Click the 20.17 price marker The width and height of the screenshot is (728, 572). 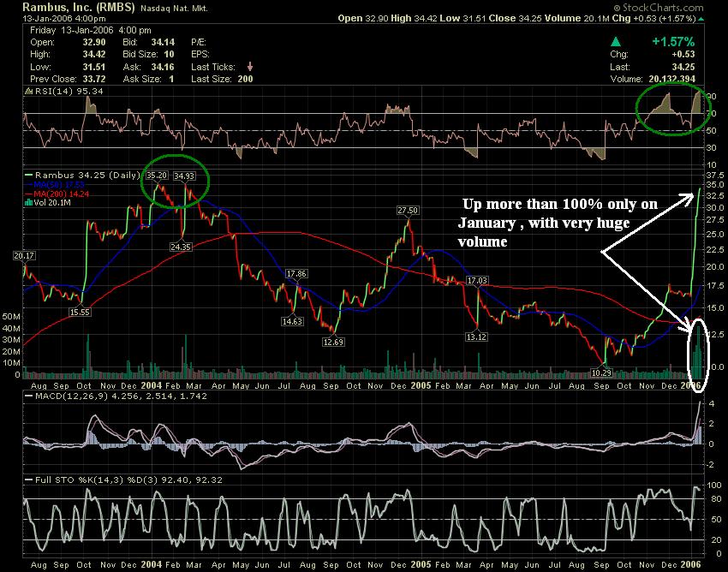24,255
